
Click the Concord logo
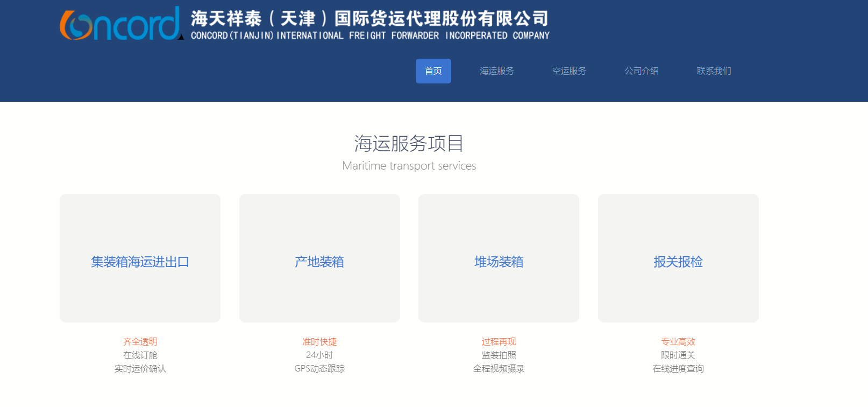click(121, 23)
